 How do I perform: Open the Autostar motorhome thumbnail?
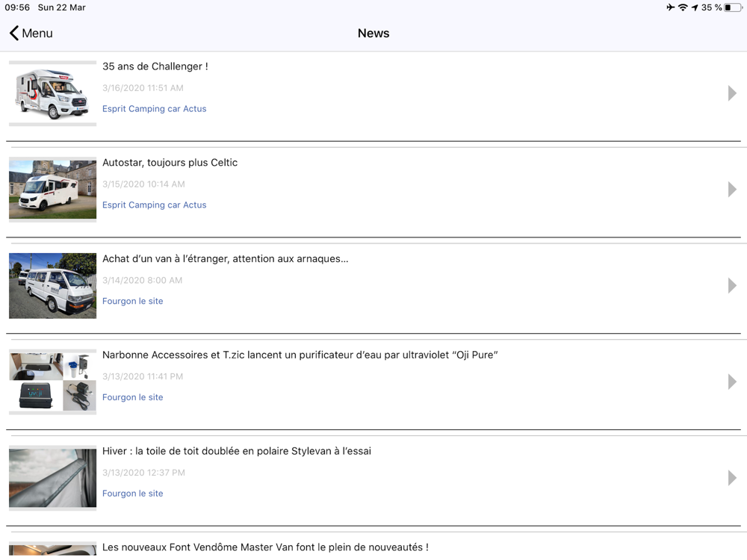[x=52, y=190]
